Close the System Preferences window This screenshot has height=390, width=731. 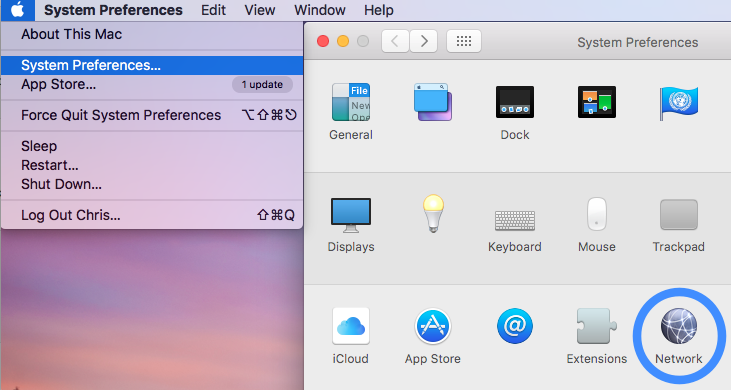pos(323,41)
